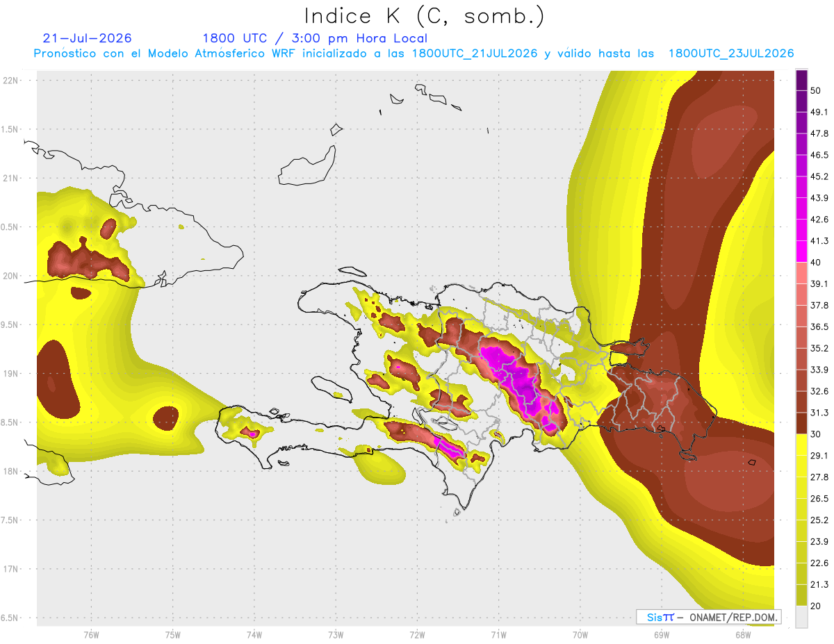Click the legend value '37.8'
Viewport: 834px width, 644px height.
point(819,305)
